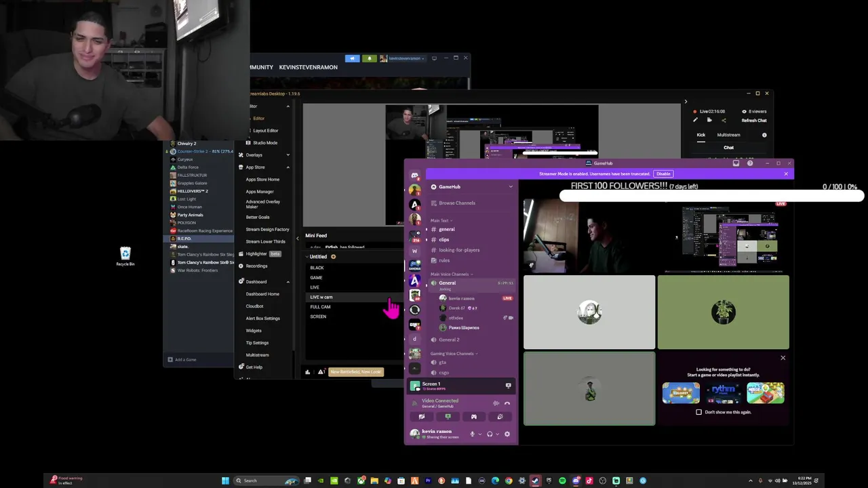Mute microphone in Discord user panel
The image size is (868, 488).
473,434
